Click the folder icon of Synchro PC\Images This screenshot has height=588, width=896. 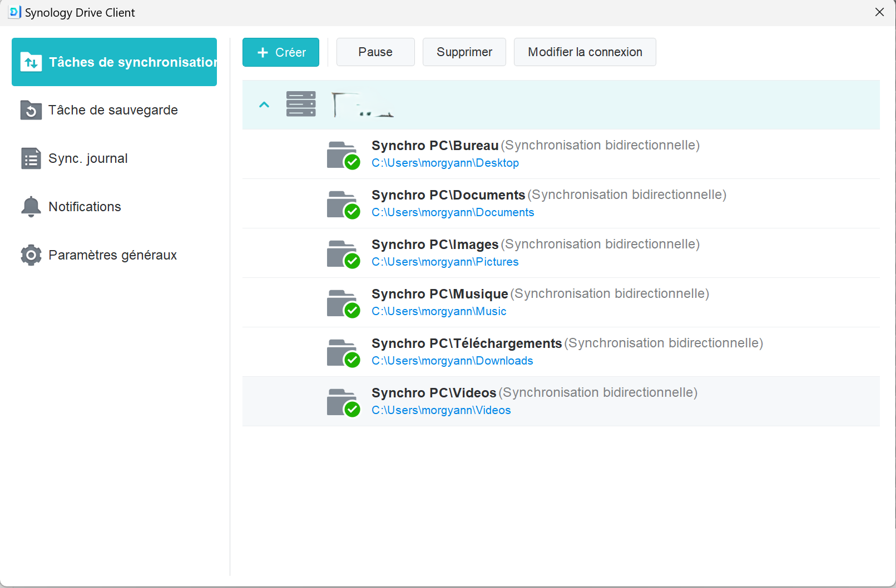343,254
